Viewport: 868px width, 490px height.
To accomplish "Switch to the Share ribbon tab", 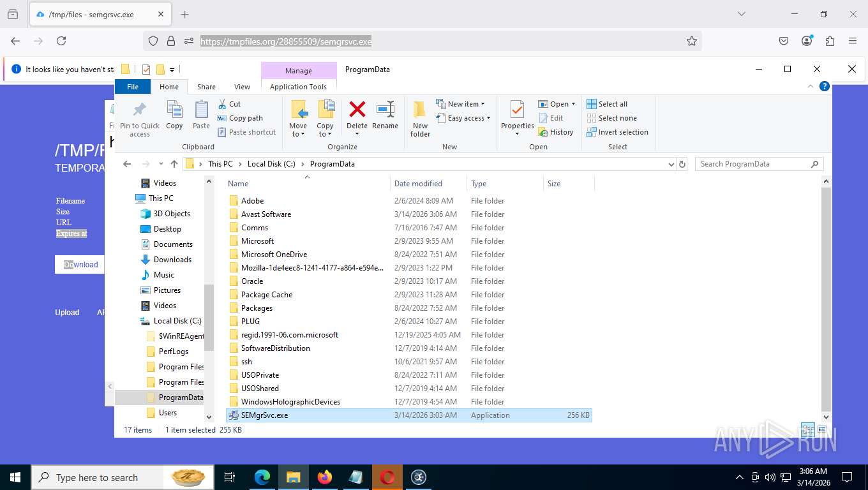I will 206,87.
